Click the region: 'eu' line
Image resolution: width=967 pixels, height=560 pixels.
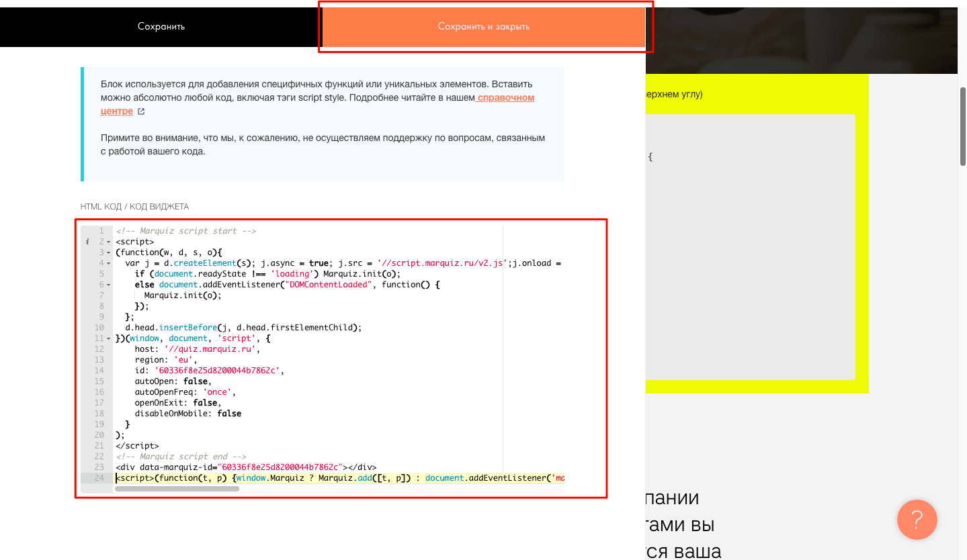pos(166,360)
